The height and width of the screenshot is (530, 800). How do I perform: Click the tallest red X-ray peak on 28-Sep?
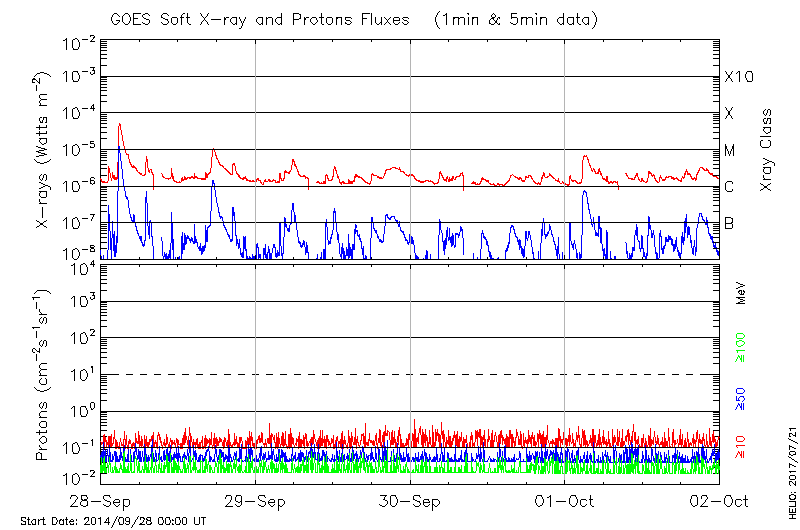click(x=120, y=125)
